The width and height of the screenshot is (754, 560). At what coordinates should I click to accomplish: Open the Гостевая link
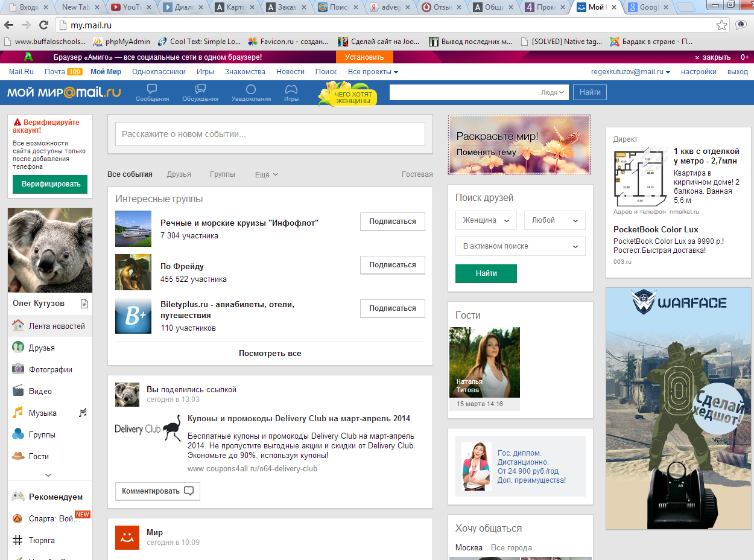417,174
